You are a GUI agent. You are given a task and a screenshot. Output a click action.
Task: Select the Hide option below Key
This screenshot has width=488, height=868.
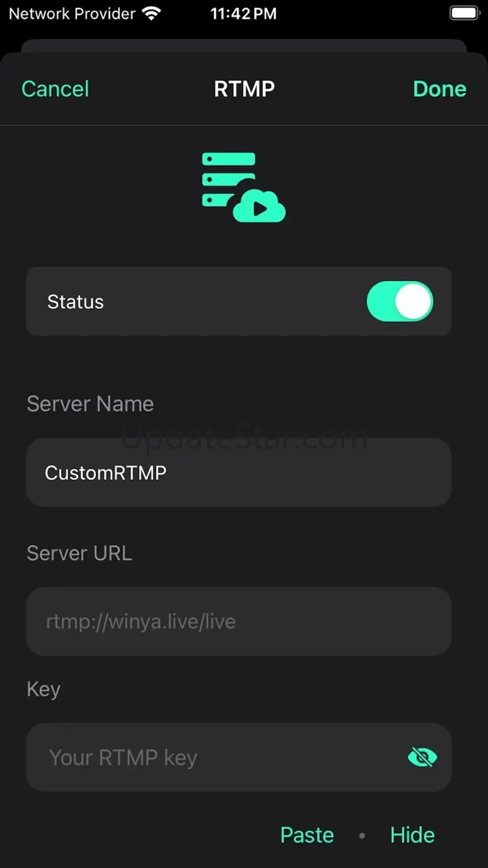click(x=412, y=835)
